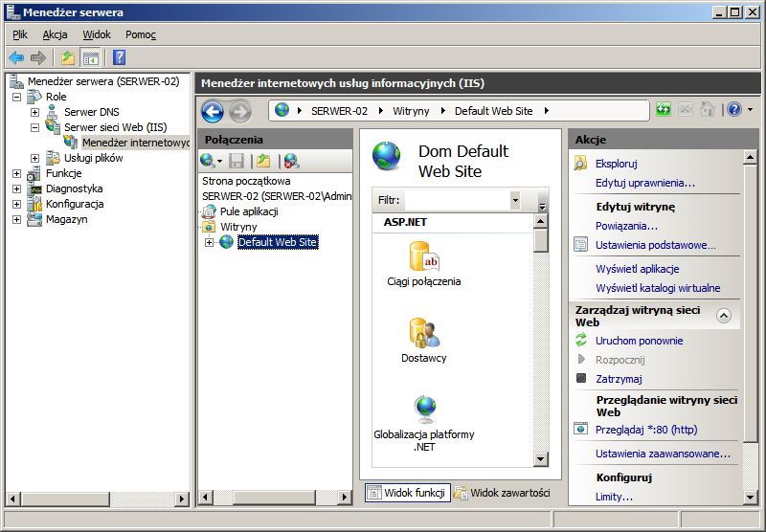
Task: Select Pule aplikacji tree item
Action: [x=249, y=211]
